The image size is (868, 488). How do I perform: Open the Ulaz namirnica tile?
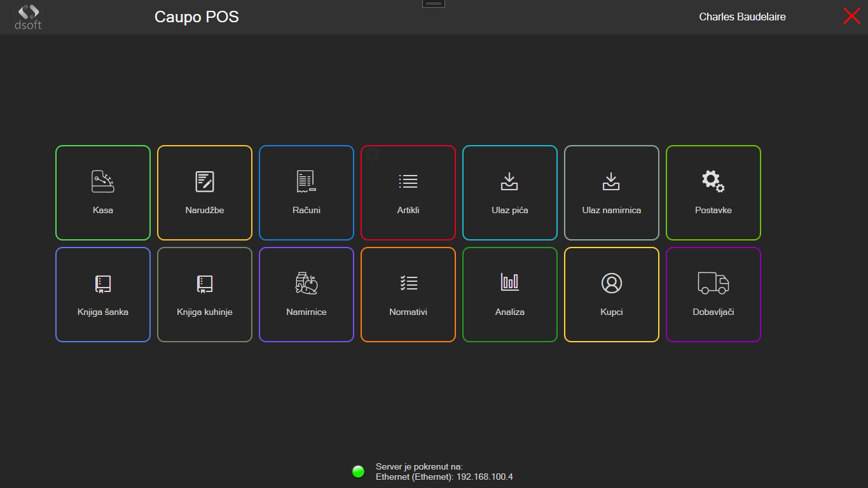[x=612, y=193]
